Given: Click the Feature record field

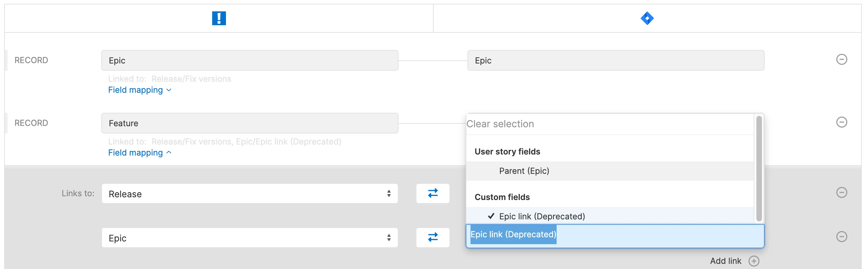Looking at the screenshot, I should (x=250, y=123).
